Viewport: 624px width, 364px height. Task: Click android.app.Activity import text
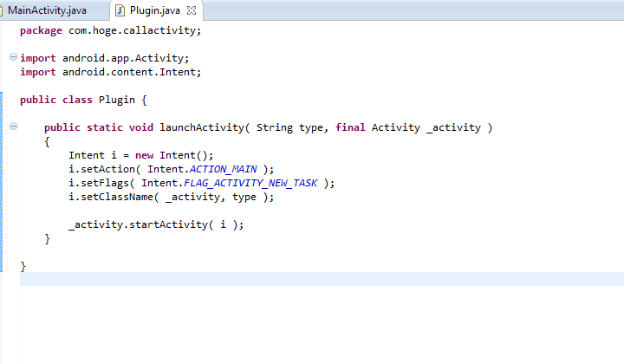click(x=125, y=58)
